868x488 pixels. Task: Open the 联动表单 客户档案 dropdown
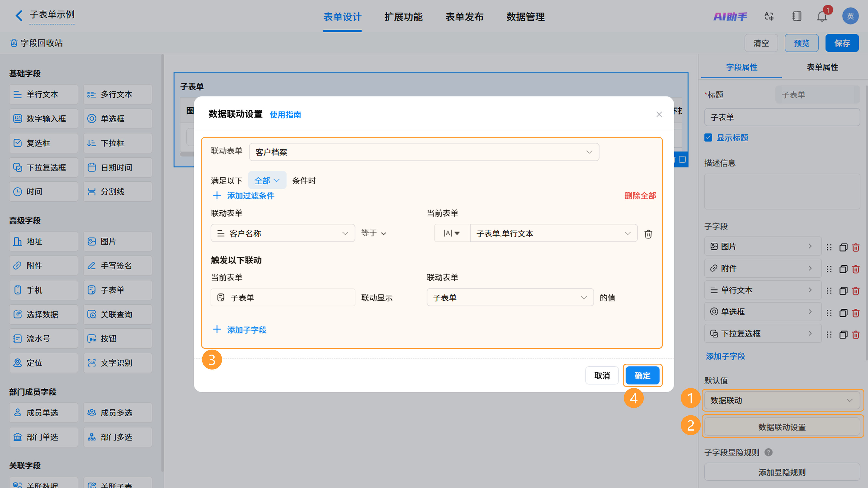point(424,152)
